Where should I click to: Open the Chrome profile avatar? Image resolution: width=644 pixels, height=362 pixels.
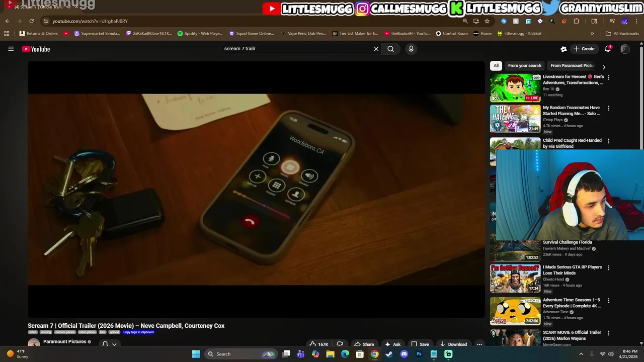(624, 21)
